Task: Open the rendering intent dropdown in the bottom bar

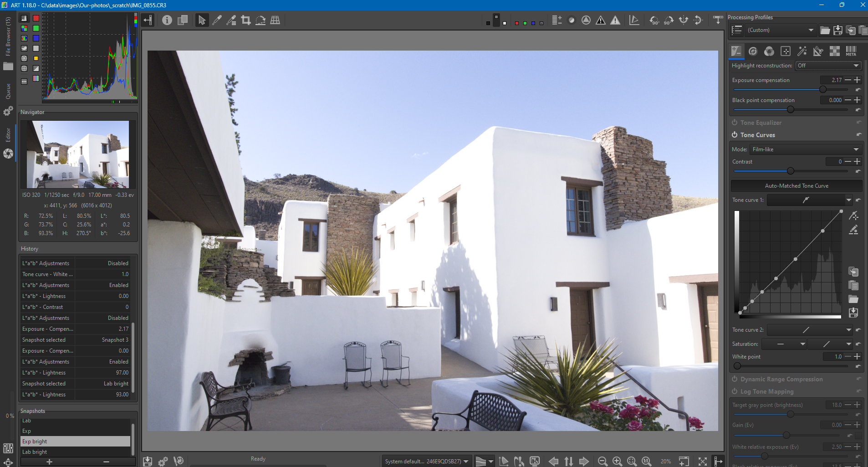Action: (484, 462)
